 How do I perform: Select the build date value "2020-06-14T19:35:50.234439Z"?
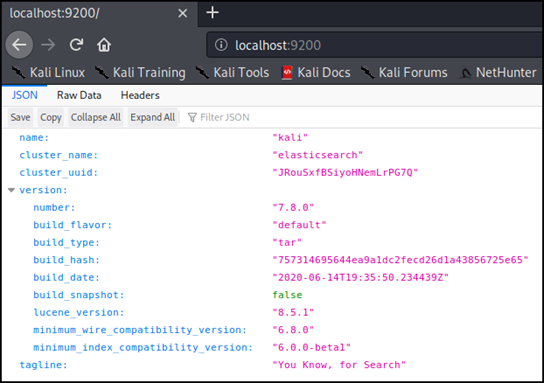click(x=360, y=278)
